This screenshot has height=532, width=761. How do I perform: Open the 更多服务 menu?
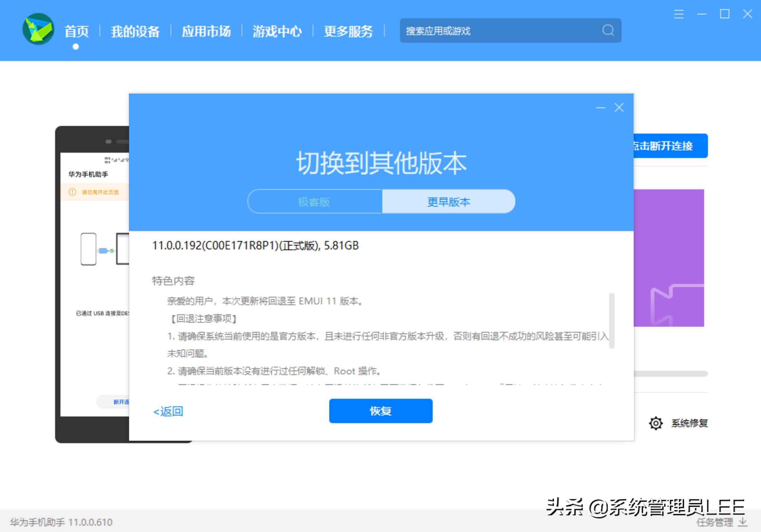tap(348, 32)
